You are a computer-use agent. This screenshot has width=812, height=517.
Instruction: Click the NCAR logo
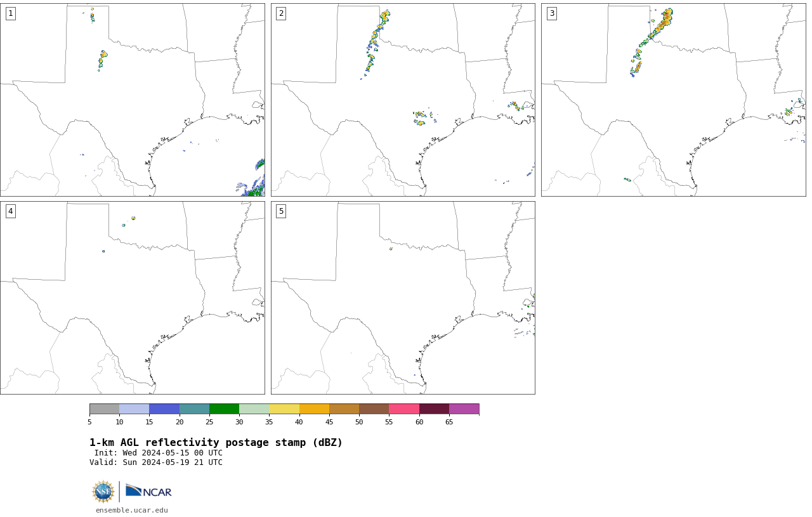tap(148, 492)
